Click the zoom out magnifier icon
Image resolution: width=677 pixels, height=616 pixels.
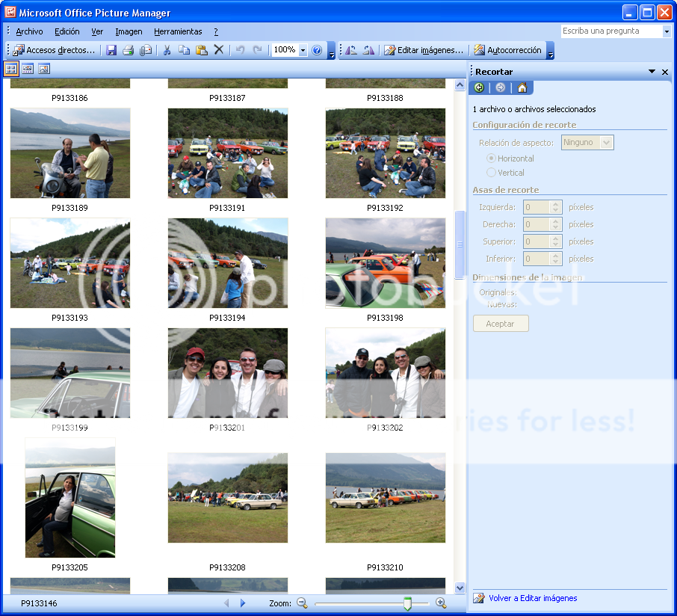tap(302, 603)
